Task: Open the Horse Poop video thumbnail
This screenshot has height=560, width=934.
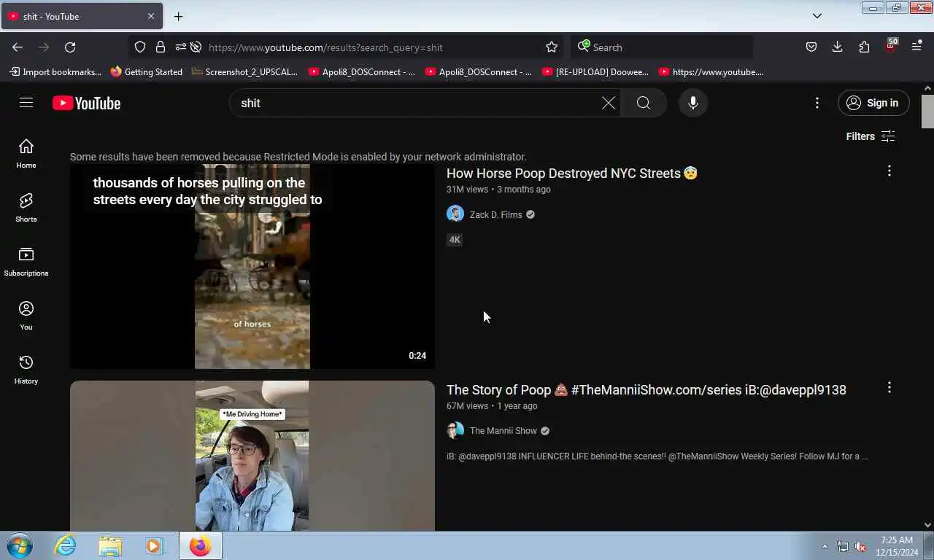Action: [252, 266]
